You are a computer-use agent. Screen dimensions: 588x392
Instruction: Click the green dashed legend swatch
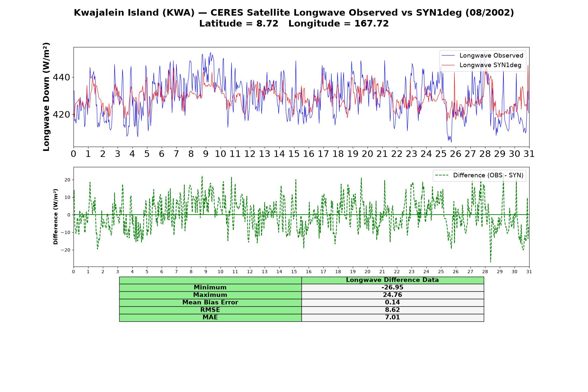click(442, 175)
